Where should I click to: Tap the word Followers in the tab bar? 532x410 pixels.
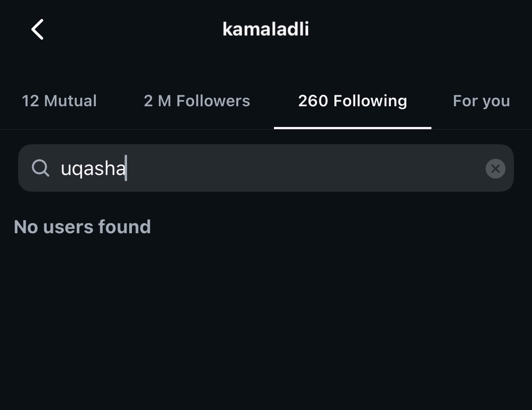213,101
